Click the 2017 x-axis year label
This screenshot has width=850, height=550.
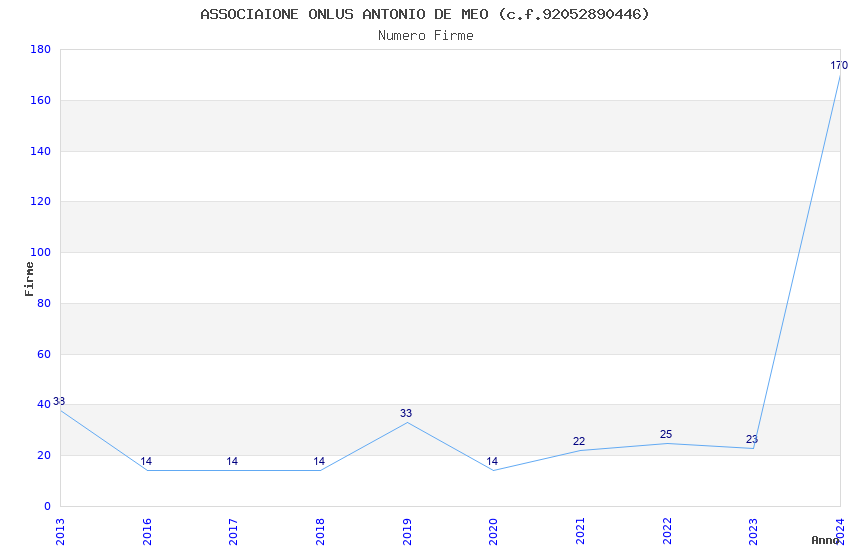point(234,532)
